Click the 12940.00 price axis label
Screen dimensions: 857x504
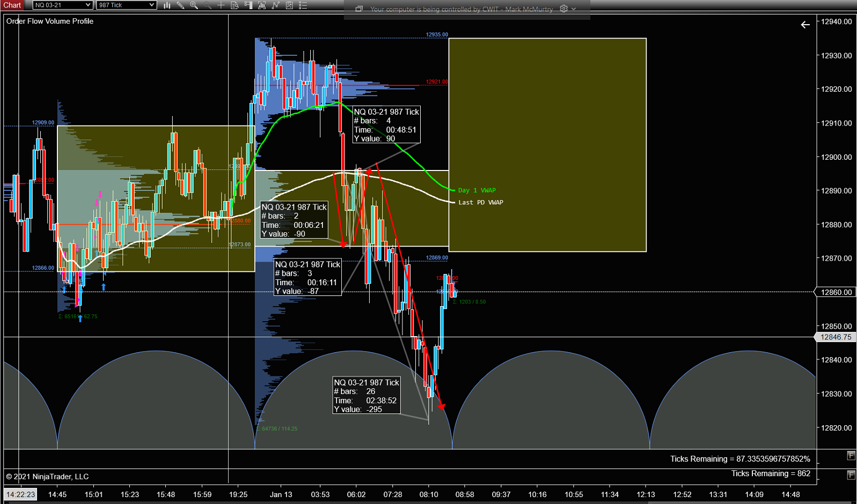point(837,21)
